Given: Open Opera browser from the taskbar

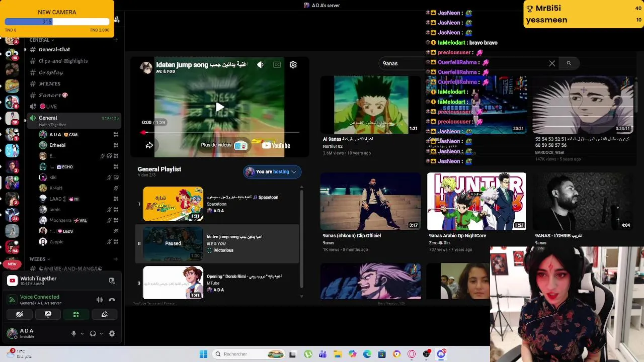Looking at the screenshot, I should (x=412, y=354).
